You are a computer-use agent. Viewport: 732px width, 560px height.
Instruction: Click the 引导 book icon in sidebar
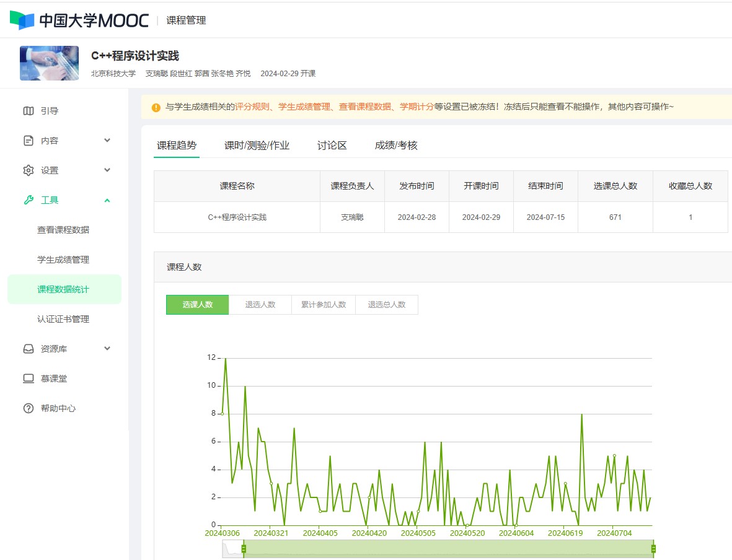(29, 111)
